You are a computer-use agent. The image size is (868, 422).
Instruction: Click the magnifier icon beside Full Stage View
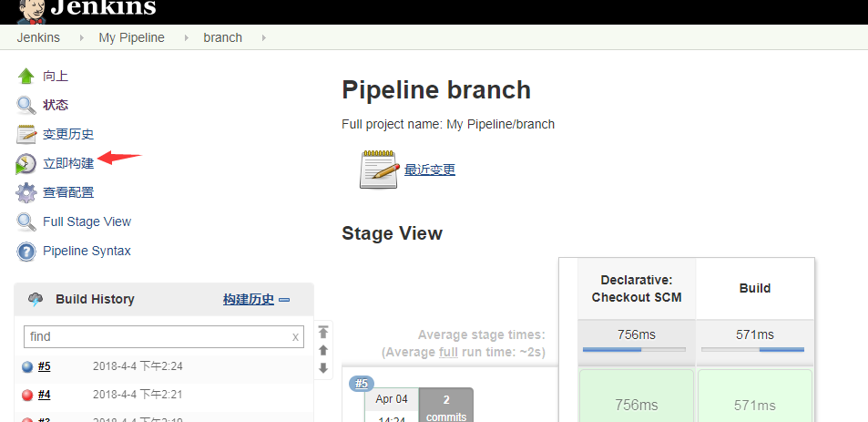tap(26, 222)
